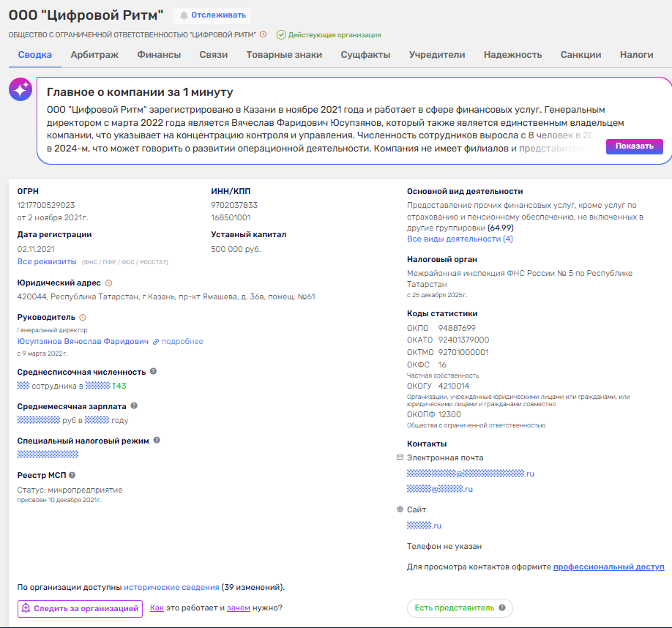Switch to the Сущфакты tab

[x=365, y=55]
